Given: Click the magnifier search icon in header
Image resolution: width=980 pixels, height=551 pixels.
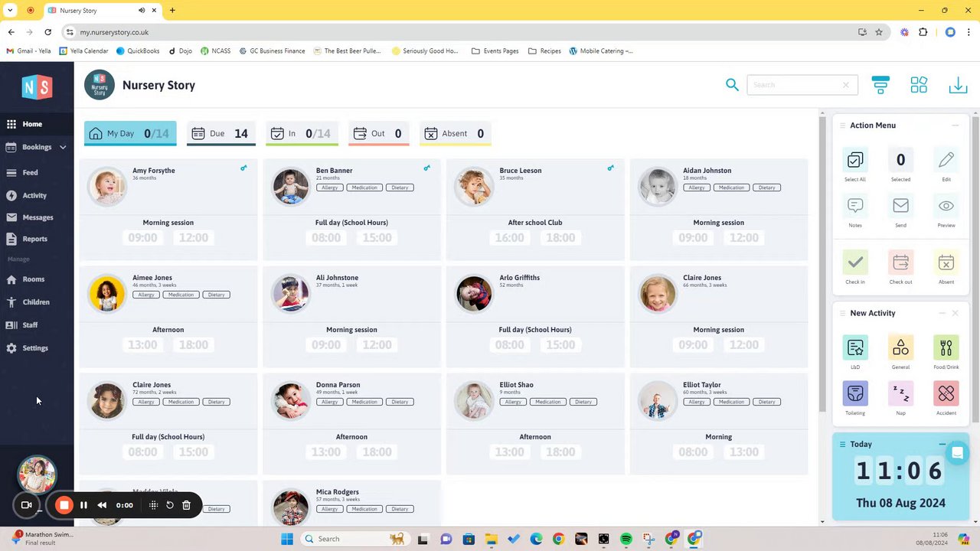Looking at the screenshot, I should tap(732, 85).
